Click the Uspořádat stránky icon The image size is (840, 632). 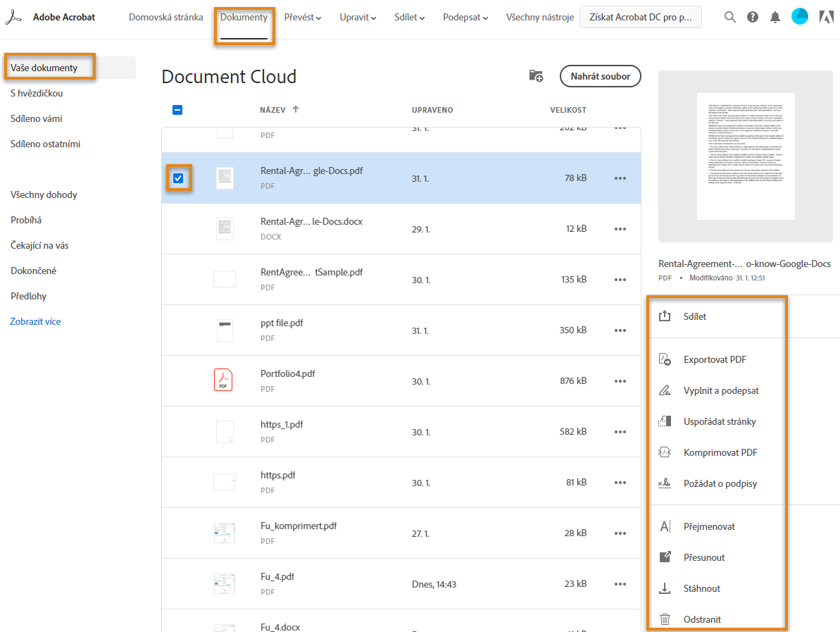[665, 421]
